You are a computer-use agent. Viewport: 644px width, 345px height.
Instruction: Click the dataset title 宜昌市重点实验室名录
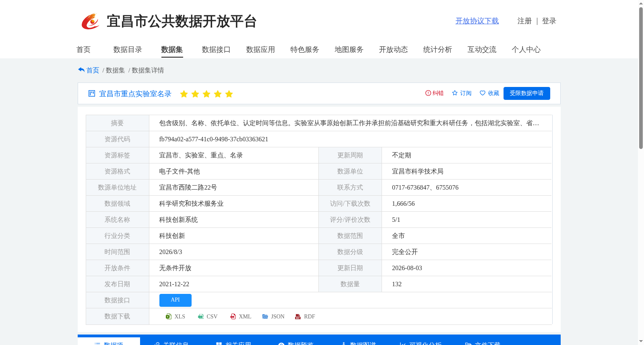[135, 94]
